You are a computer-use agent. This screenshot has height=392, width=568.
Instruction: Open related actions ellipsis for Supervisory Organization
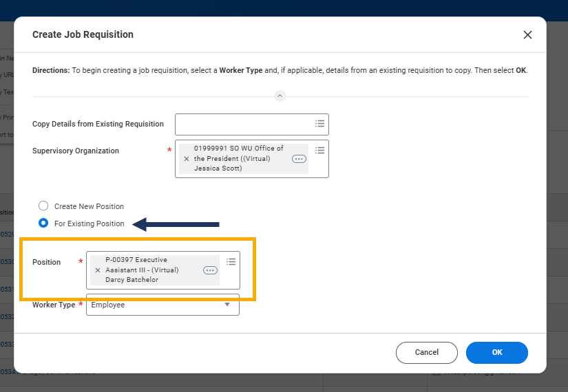299,159
